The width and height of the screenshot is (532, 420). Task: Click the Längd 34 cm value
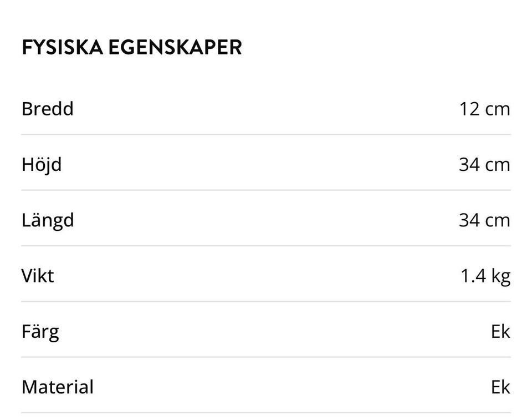(x=484, y=220)
